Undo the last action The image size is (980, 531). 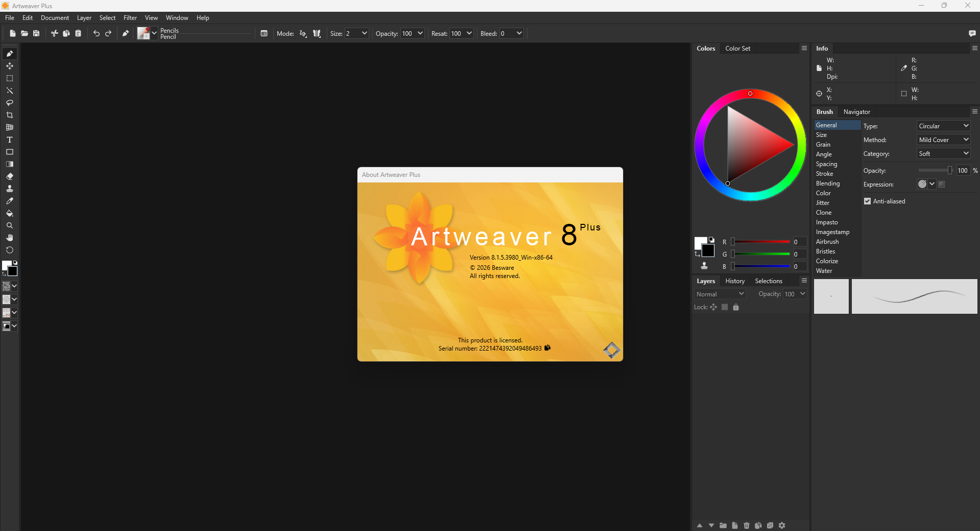97,33
